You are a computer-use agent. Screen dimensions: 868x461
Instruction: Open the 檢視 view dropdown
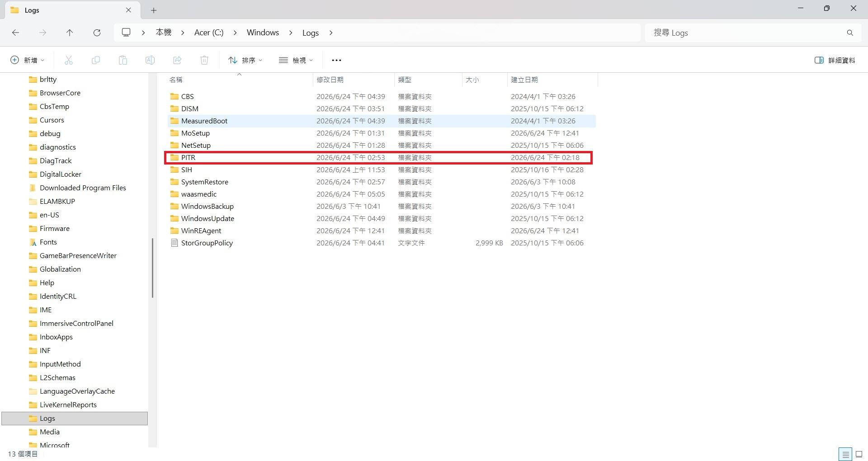[x=296, y=60]
